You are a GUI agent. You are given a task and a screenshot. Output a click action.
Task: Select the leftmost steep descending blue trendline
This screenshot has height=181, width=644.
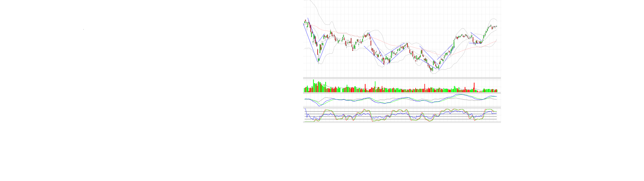[x=310, y=43]
